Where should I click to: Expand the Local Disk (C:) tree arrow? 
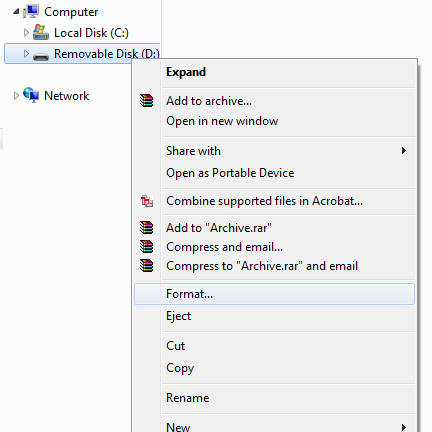(x=26, y=33)
